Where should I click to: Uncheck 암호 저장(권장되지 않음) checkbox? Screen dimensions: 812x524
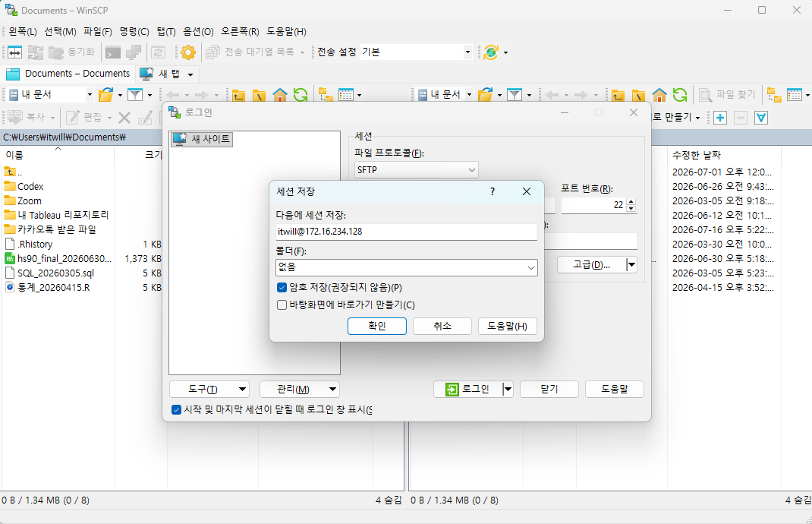click(282, 288)
